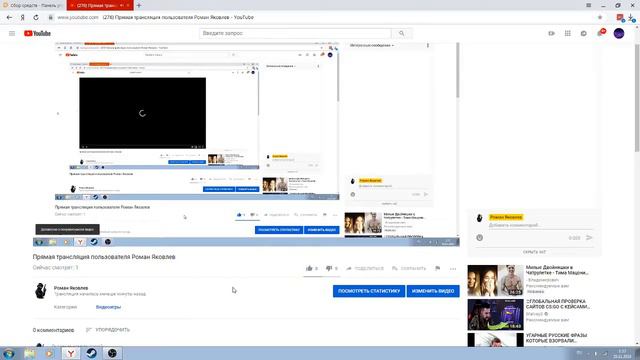Open Роман Яковлев channel avatar

click(41, 291)
